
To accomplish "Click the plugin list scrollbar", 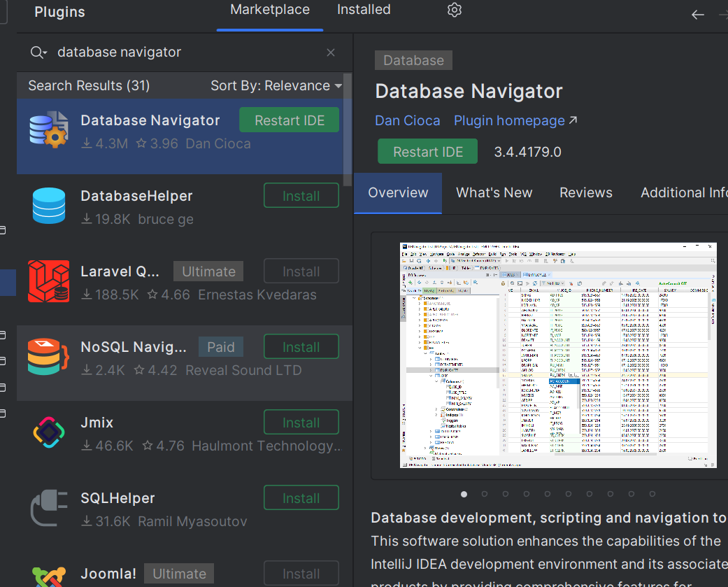I will (348, 130).
